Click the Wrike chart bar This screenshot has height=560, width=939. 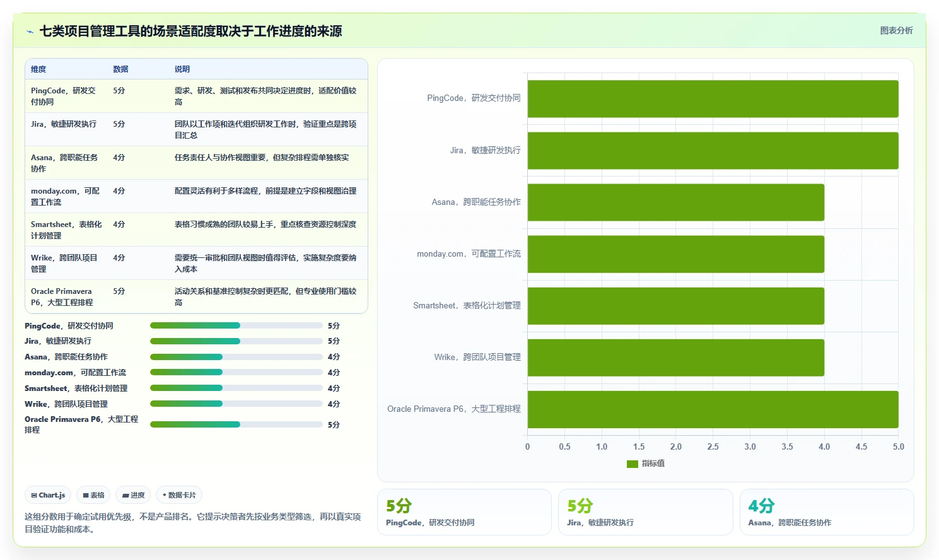coord(676,358)
